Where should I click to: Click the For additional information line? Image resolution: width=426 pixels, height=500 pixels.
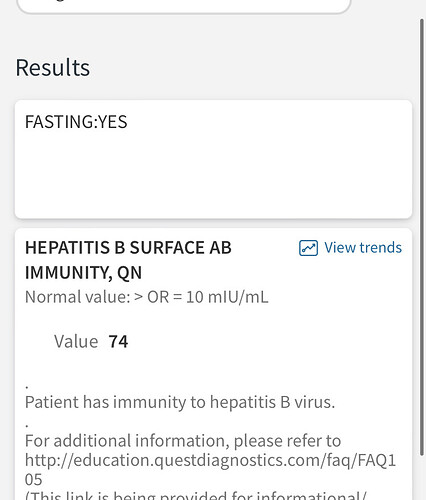pos(183,441)
